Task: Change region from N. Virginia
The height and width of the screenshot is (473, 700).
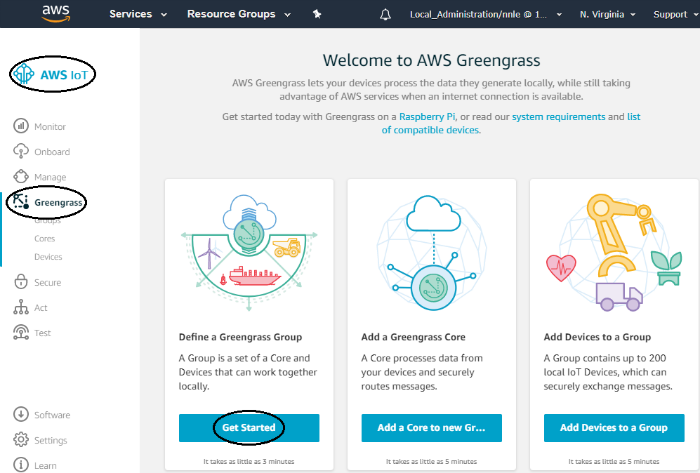Action: pos(607,14)
